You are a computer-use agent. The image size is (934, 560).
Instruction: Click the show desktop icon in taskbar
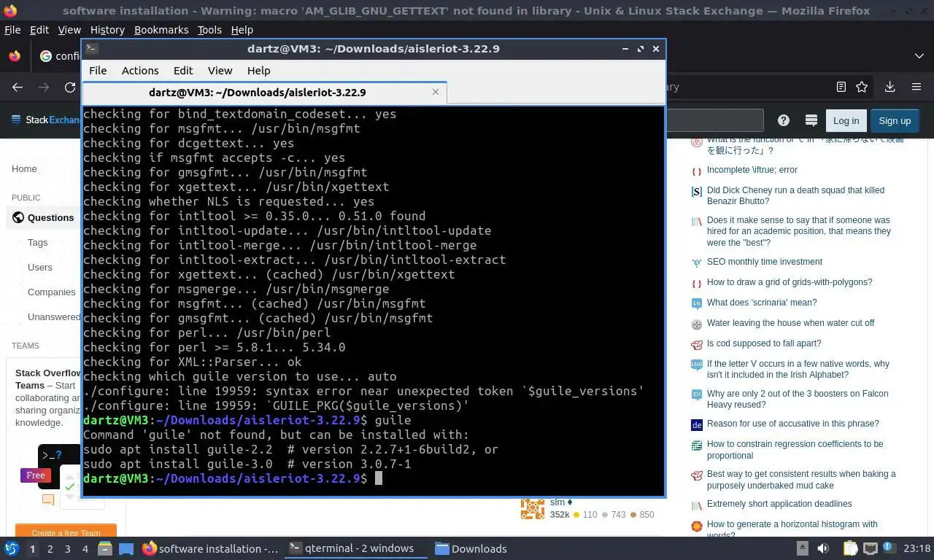click(x=126, y=548)
